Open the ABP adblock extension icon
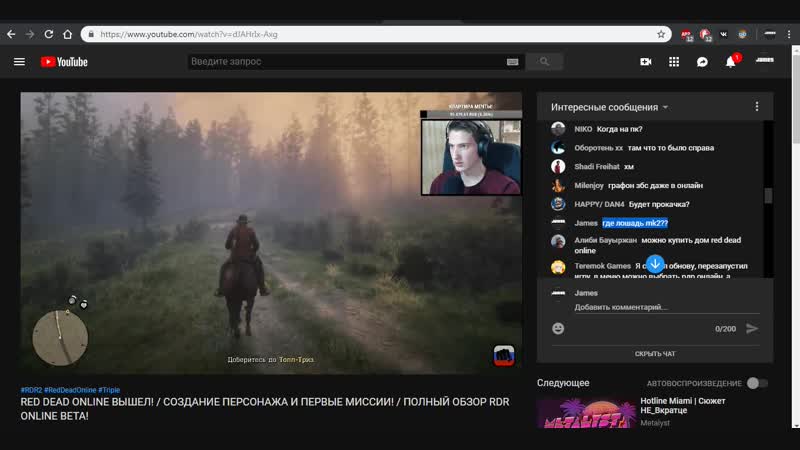This screenshot has height=450, width=800. coord(686,35)
